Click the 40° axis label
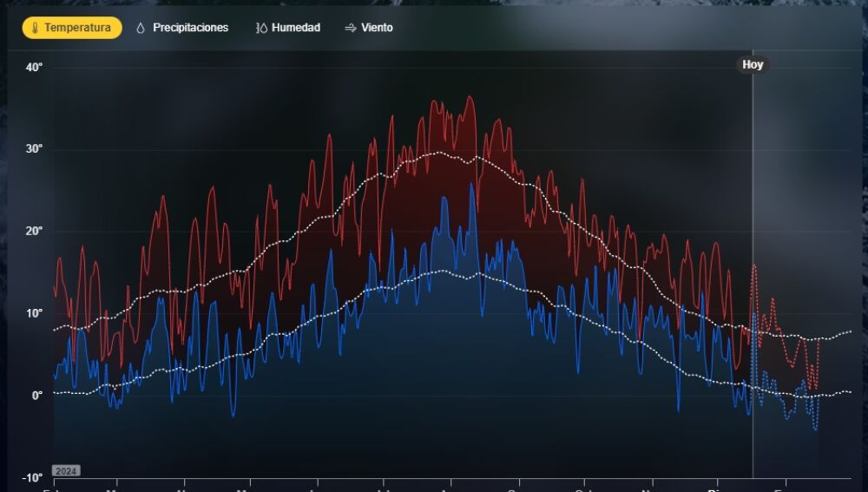The image size is (868, 492). [34, 67]
